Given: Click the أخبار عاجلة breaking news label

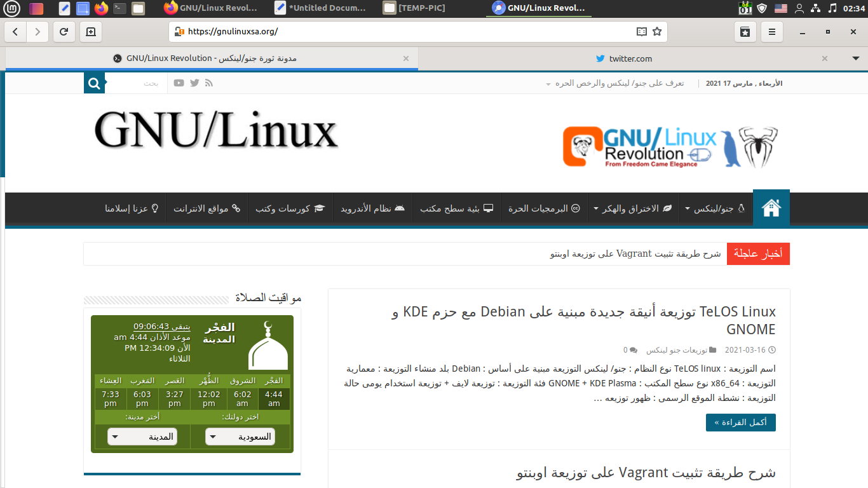Looking at the screenshot, I should pyautogui.click(x=758, y=254).
